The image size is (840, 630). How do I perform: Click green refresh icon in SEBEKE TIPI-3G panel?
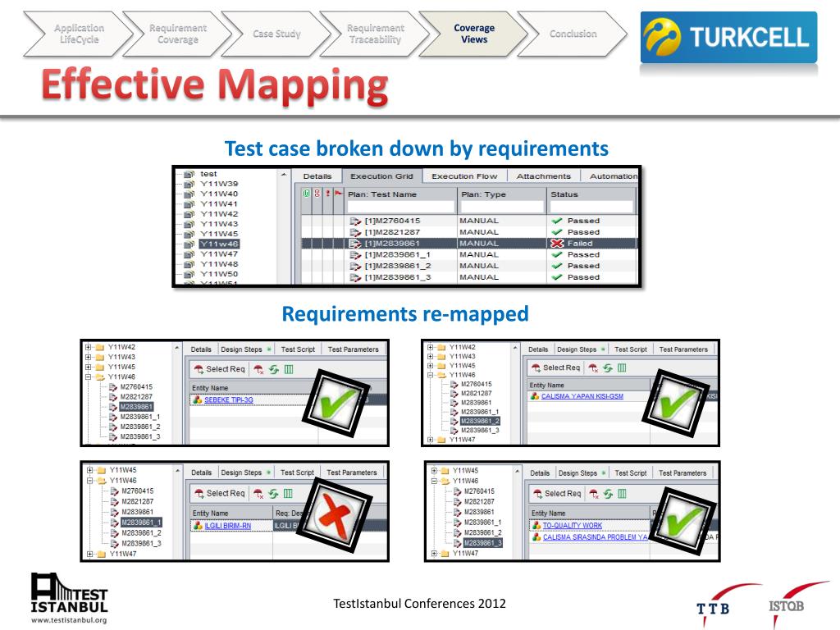pos(274,370)
